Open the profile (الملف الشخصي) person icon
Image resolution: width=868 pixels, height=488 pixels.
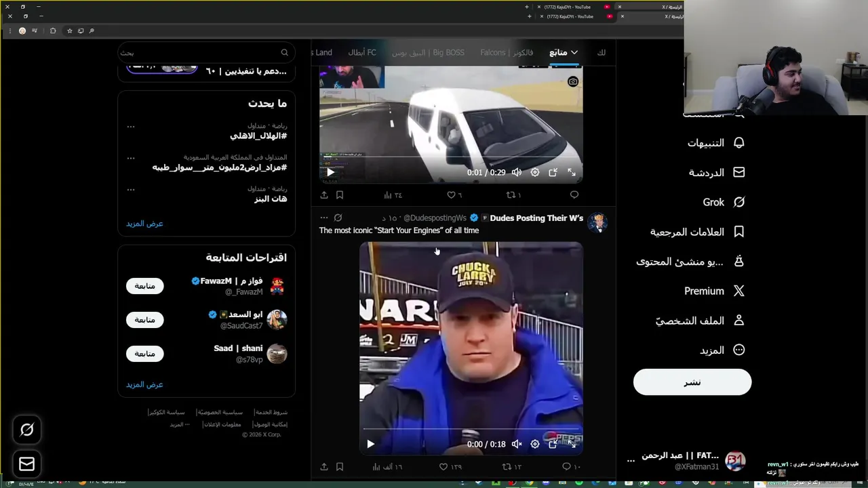739,321
